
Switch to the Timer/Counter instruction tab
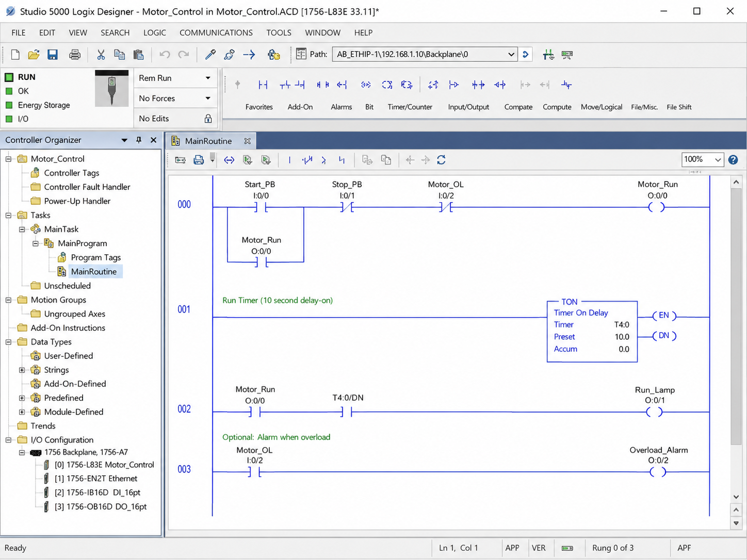(410, 107)
